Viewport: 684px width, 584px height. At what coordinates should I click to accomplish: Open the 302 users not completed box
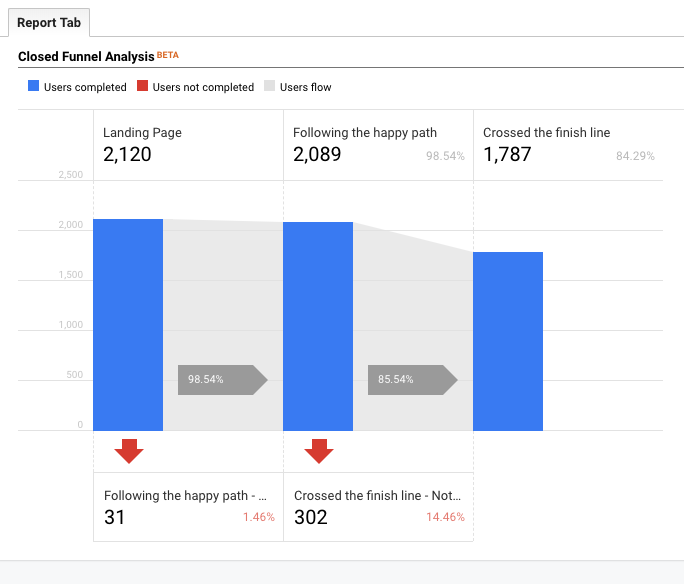coord(378,507)
